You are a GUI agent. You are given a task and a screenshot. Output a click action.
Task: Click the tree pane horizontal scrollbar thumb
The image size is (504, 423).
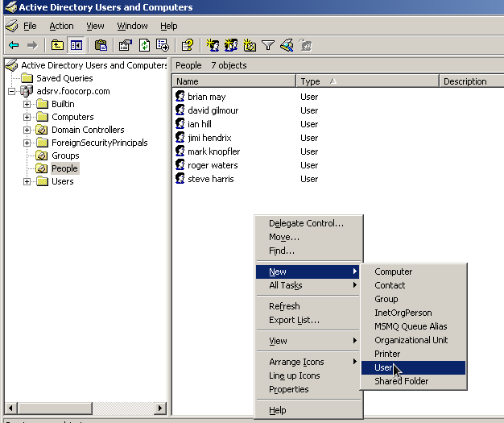(x=55, y=408)
